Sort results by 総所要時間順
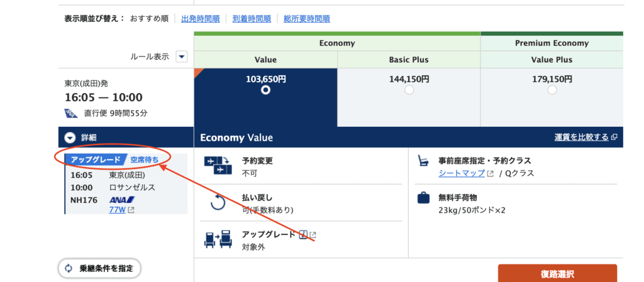 (306, 19)
